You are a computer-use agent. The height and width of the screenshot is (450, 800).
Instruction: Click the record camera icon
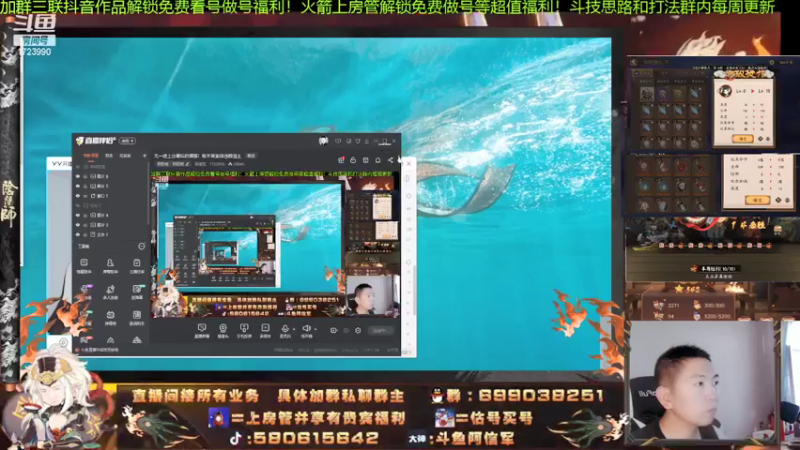pos(334,330)
